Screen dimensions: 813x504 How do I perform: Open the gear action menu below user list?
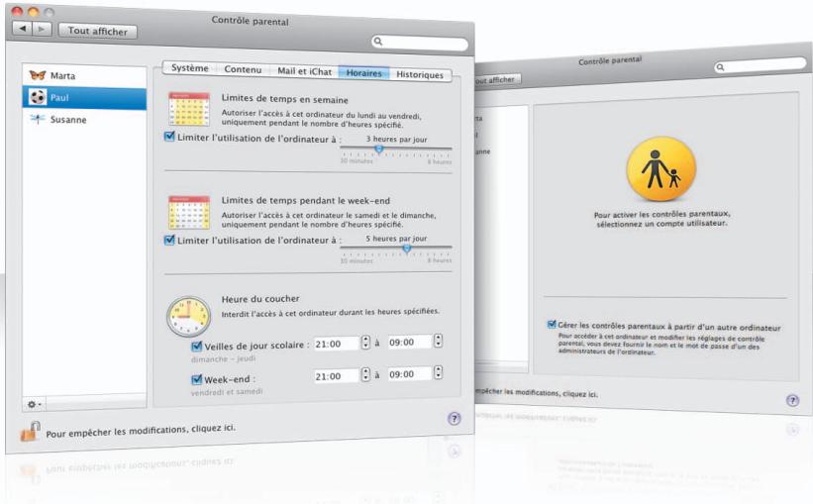click(34, 404)
